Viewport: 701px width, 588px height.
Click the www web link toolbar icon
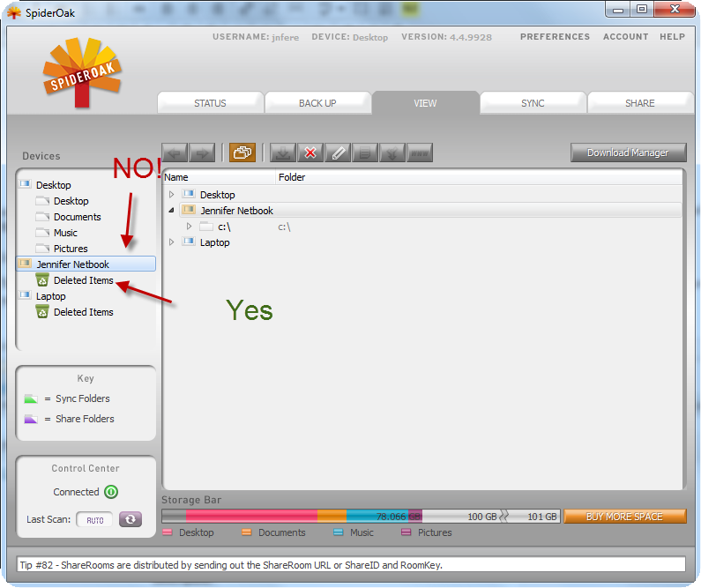(420, 153)
